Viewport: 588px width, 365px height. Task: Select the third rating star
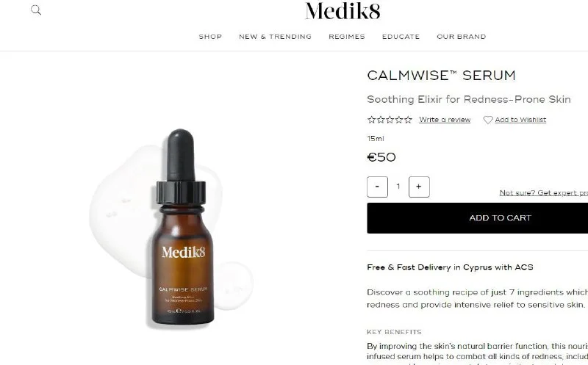[390, 120]
